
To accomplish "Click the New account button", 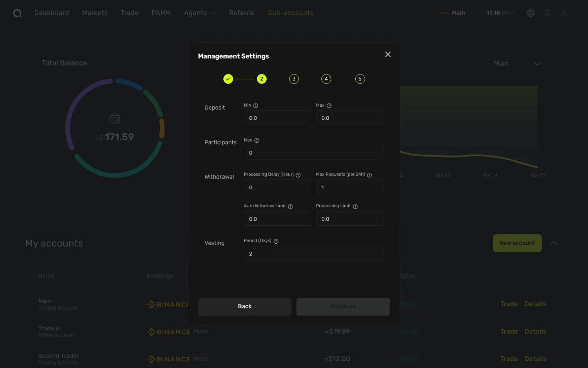I will pyautogui.click(x=517, y=243).
